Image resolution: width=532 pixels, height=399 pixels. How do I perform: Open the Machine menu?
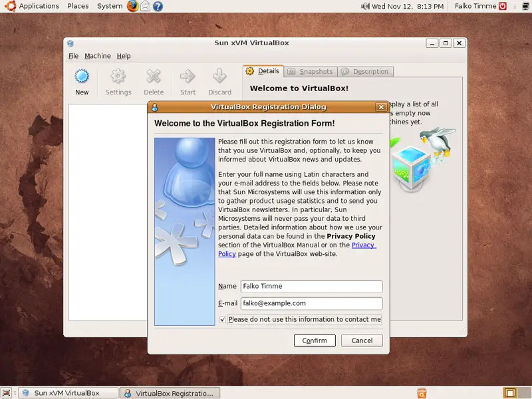tap(97, 56)
